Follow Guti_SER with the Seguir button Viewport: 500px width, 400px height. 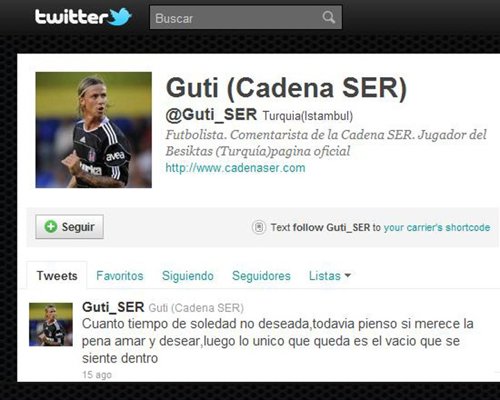coord(69,227)
